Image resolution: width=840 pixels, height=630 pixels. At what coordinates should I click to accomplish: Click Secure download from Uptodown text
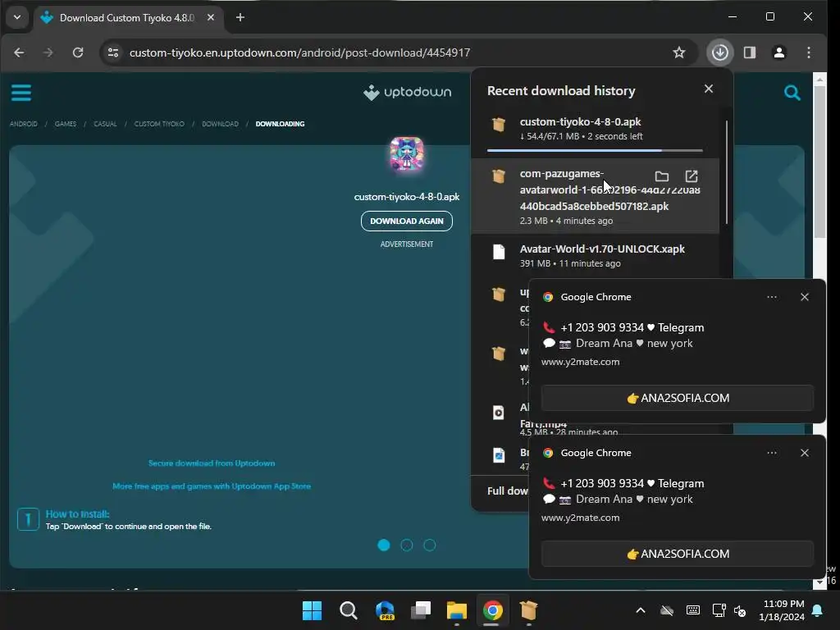(x=212, y=463)
